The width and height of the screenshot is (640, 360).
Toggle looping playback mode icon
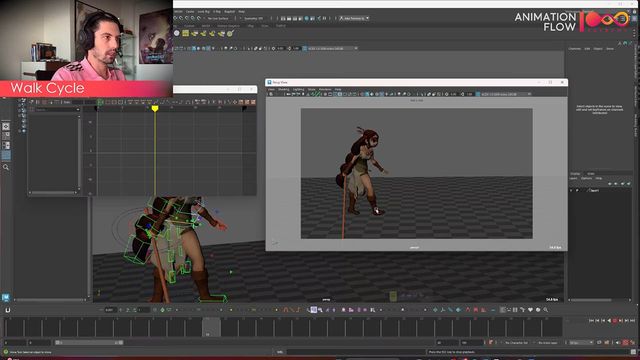(599, 343)
